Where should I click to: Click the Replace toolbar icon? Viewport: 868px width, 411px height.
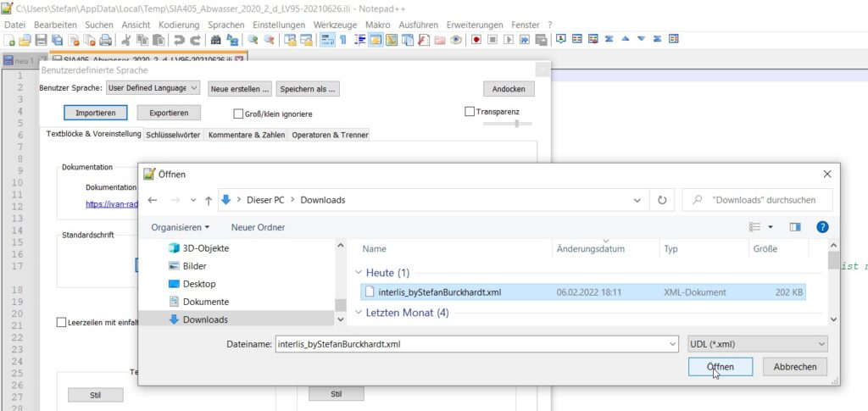click(x=232, y=39)
